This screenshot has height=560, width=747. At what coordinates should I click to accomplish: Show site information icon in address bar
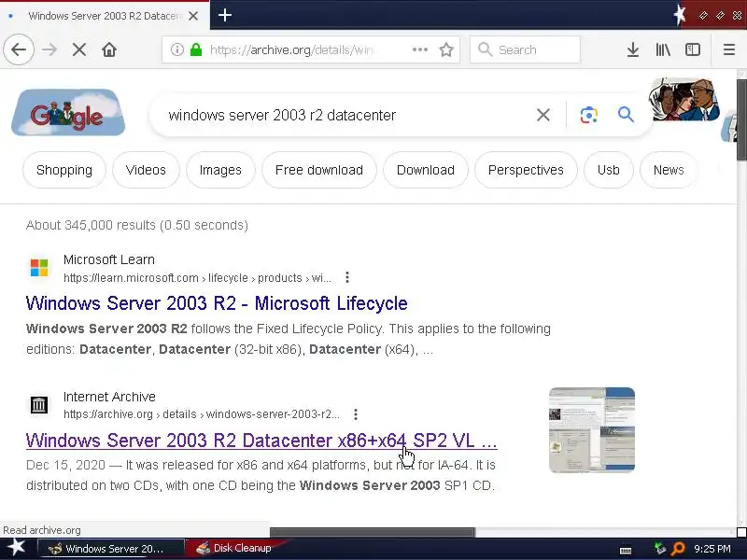point(176,49)
